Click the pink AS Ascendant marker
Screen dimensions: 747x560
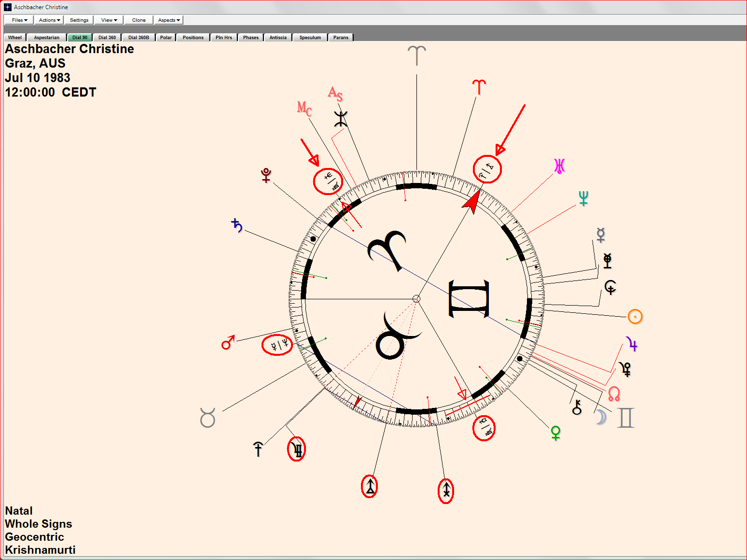point(335,94)
